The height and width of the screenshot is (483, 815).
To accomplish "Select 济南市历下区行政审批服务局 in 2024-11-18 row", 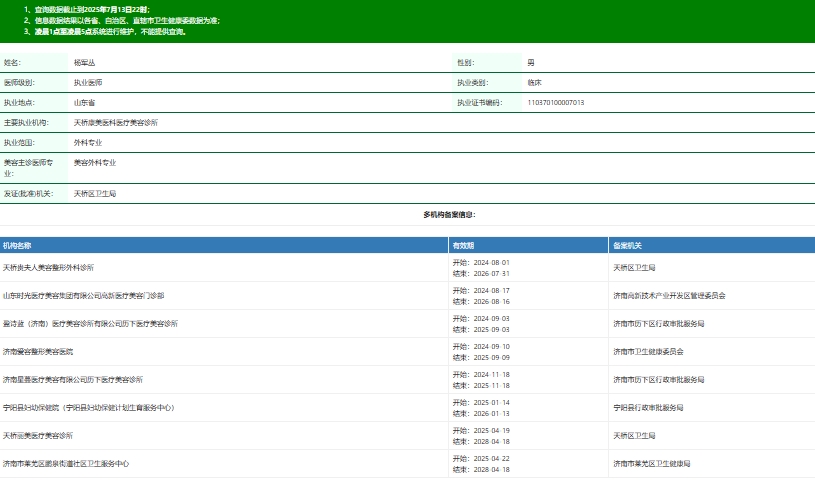I will 659,380.
